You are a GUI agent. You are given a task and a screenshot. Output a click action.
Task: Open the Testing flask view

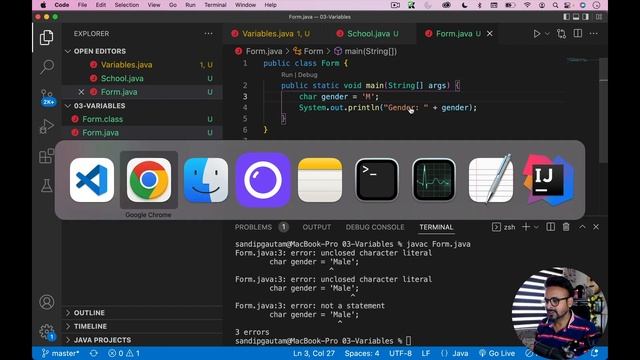47,185
